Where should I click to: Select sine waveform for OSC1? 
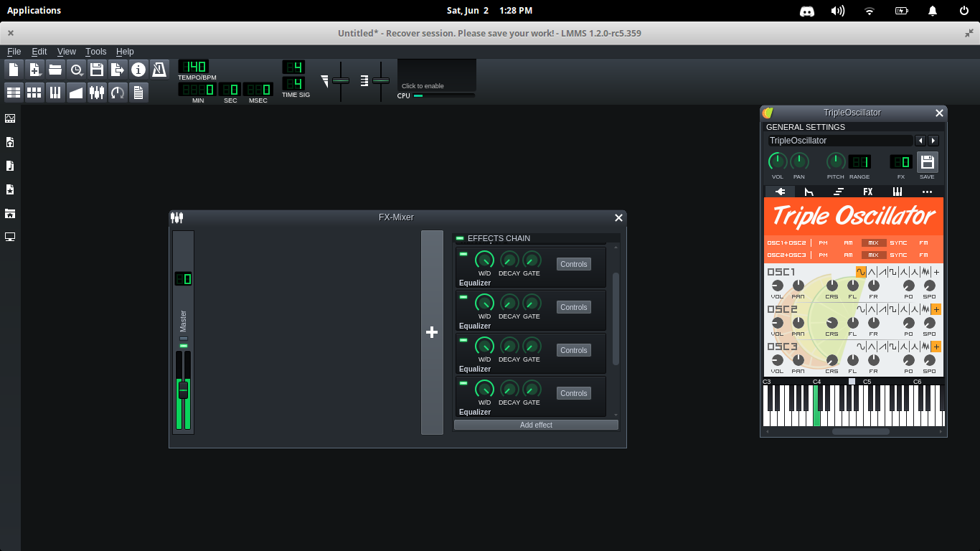tap(861, 272)
